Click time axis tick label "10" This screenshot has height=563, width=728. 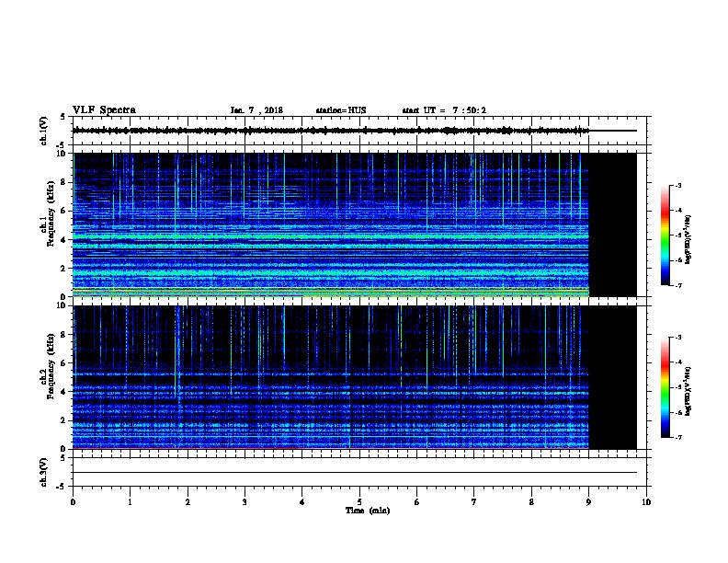click(x=646, y=502)
